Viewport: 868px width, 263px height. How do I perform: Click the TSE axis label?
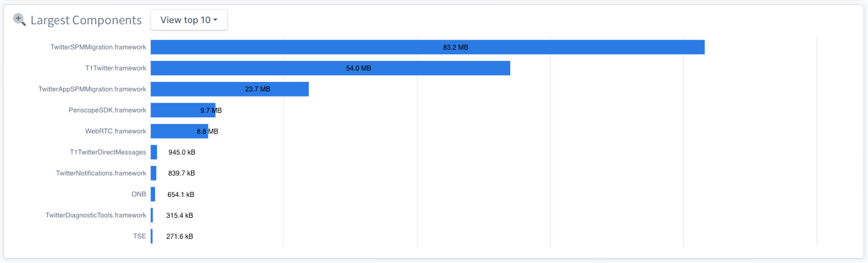(x=139, y=236)
